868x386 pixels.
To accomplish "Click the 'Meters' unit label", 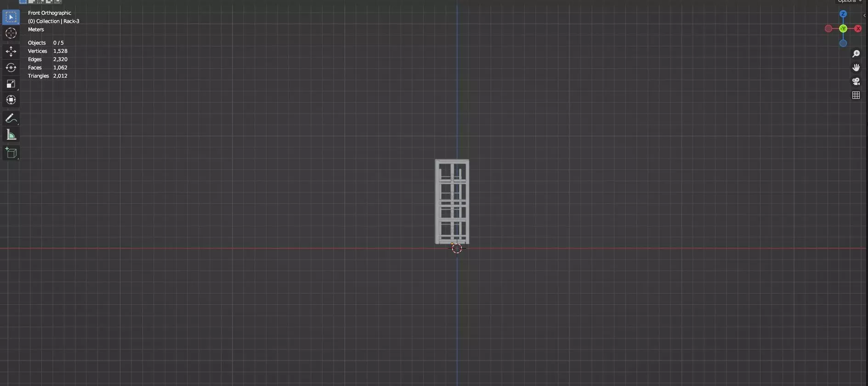I will tap(36, 29).
